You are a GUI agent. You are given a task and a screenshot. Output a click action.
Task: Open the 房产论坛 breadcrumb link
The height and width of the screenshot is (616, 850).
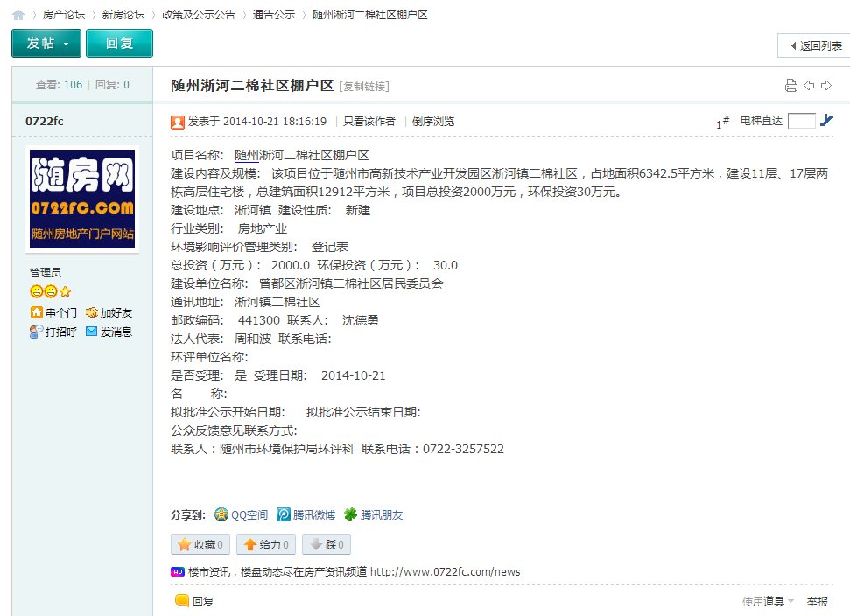click(x=64, y=15)
